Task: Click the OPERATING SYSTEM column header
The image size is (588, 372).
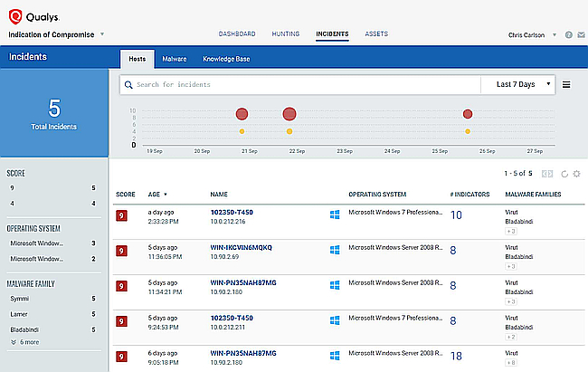Action: pyautogui.click(x=377, y=195)
